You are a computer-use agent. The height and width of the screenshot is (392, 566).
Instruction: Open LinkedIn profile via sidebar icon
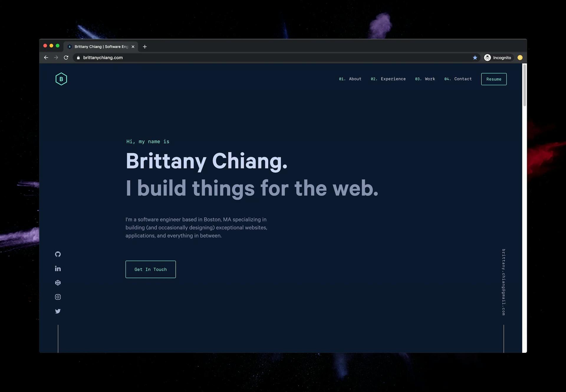click(x=58, y=268)
